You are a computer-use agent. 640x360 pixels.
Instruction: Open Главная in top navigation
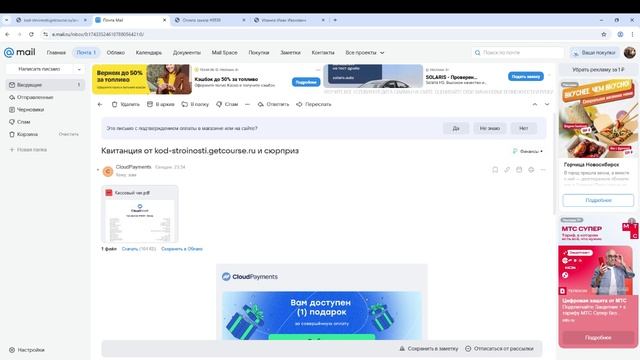(56, 53)
